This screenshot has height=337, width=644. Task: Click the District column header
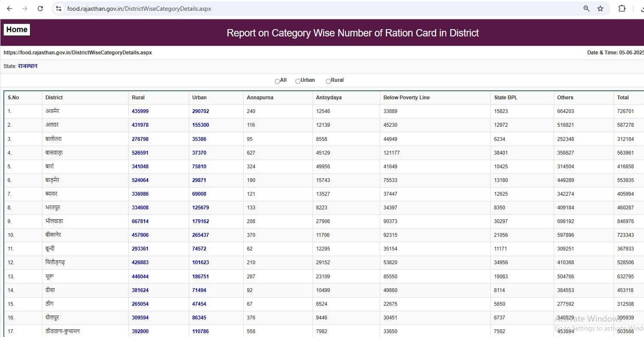(x=54, y=98)
